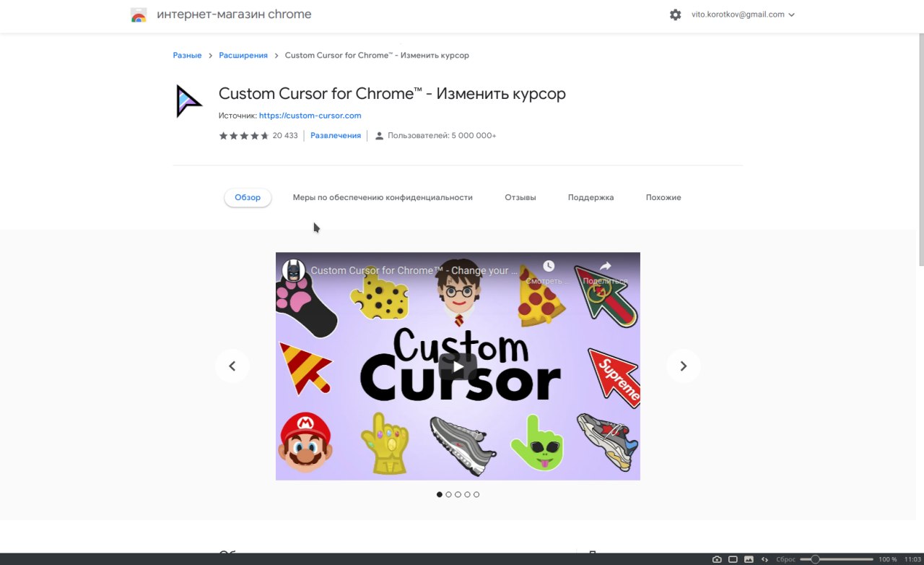Click the rectangle window icon in status bar

733,559
